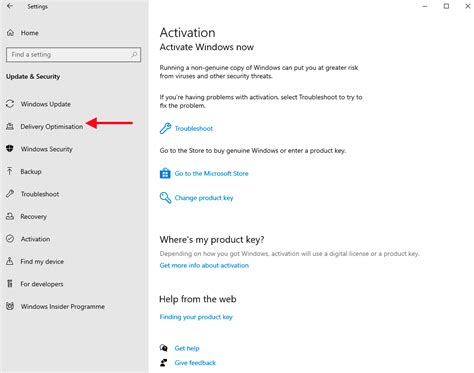Open Recovery settings

(33, 216)
